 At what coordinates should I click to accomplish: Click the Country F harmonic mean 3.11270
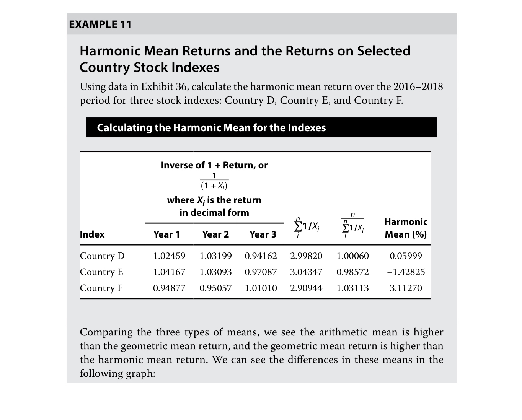pos(406,288)
